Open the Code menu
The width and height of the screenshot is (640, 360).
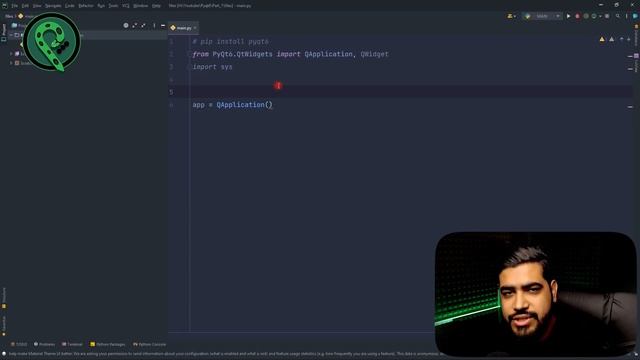[70, 6]
